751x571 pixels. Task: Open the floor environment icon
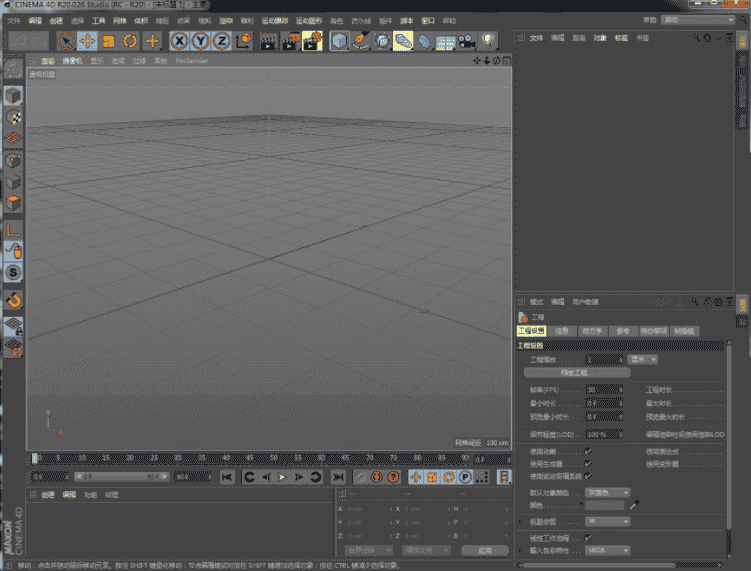click(x=445, y=41)
